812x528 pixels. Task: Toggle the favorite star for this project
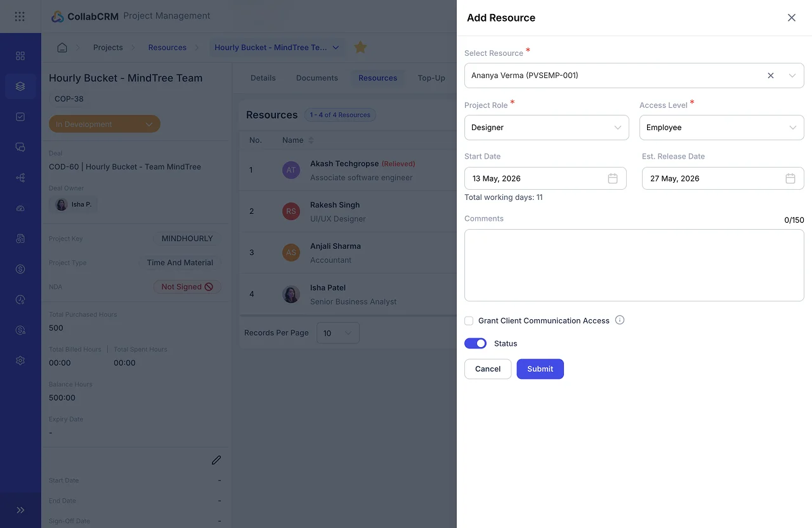pos(360,48)
